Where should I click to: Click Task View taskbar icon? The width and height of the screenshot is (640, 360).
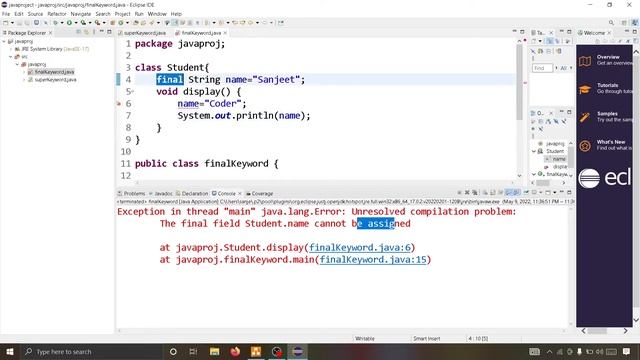click(193, 351)
